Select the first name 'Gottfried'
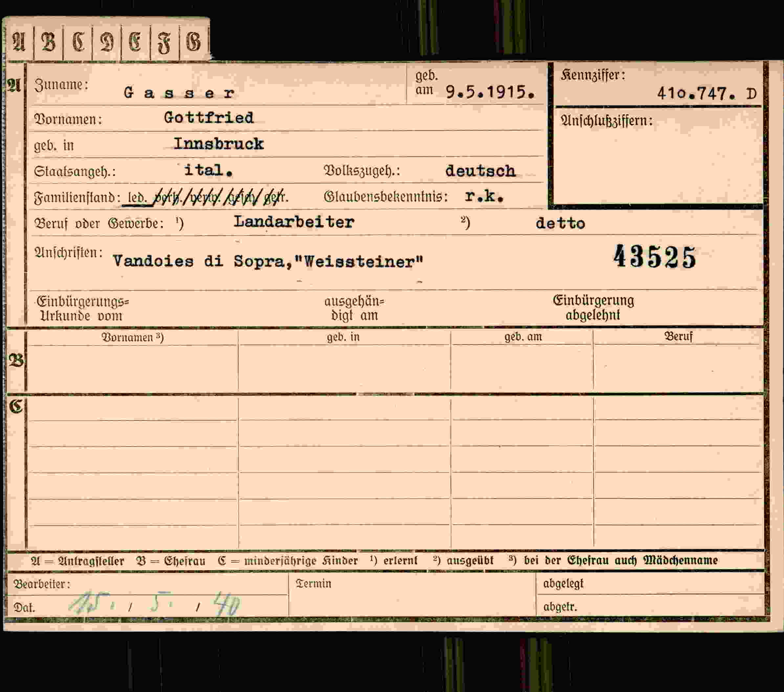The image size is (784, 692). pyautogui.click(x=209, y=118)
